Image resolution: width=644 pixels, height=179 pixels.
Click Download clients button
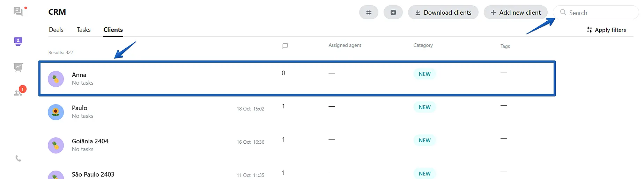pyautogui.click(x=443, y=13)
